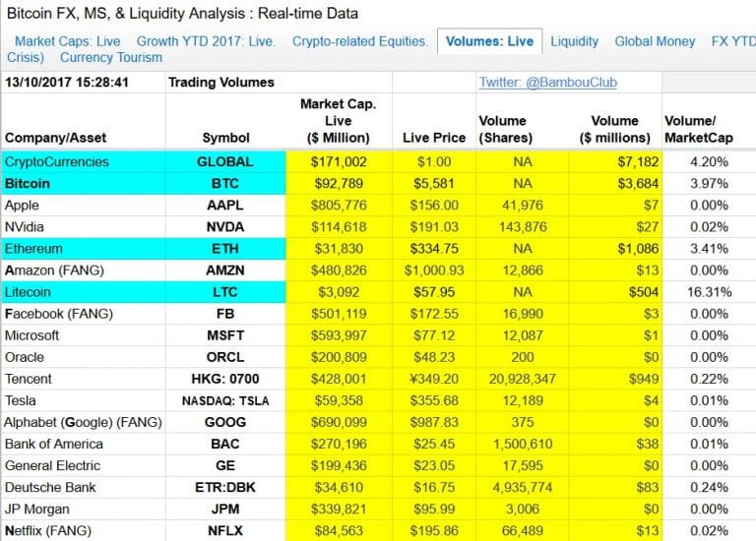Image resolution: width=756 pixels, height=541 pixels.
Task: Select the Deutsche Bank row label
Action: click(x=50, y=487)
